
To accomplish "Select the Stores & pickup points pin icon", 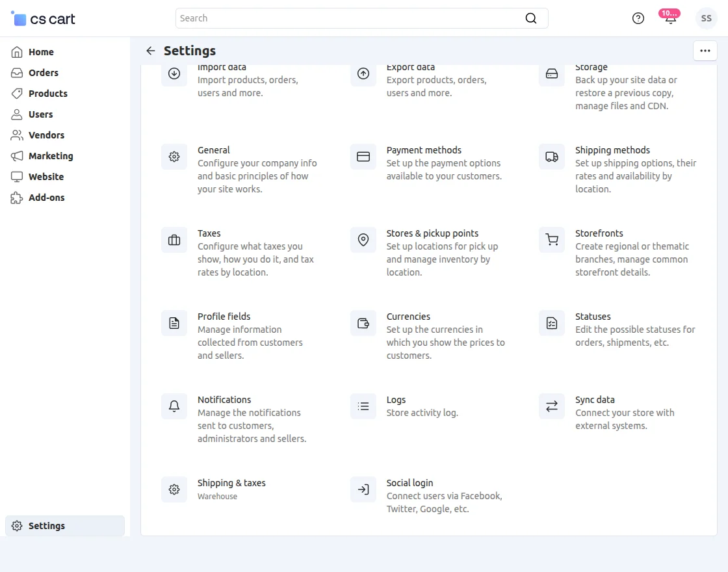I will 363,240.
